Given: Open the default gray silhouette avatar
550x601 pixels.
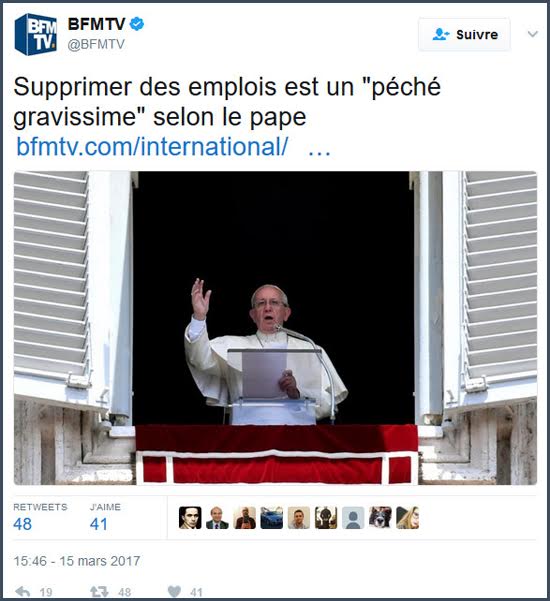Looking at the screenshot, I should point(353,518).
